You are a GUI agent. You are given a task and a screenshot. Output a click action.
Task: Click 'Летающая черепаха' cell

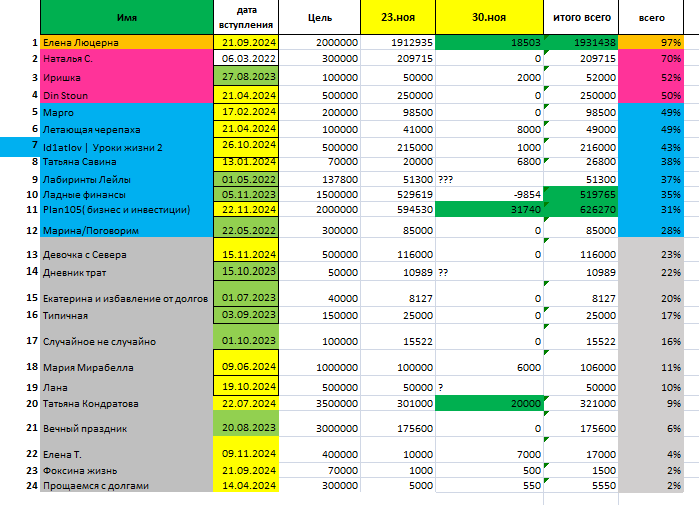(127, 129)
